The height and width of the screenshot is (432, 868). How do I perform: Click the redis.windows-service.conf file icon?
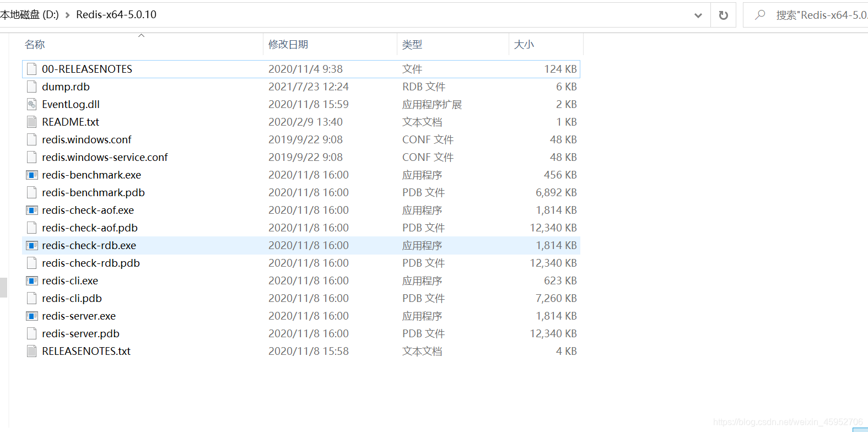click(32, 157)
